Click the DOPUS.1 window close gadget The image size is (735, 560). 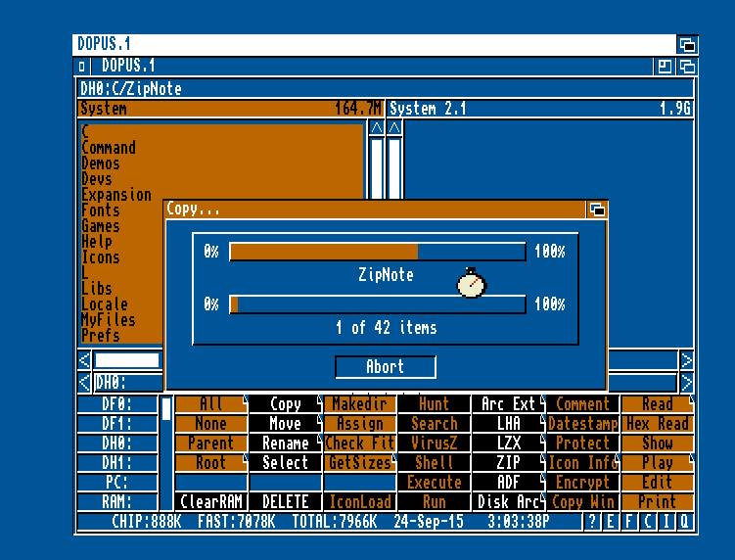81,67
